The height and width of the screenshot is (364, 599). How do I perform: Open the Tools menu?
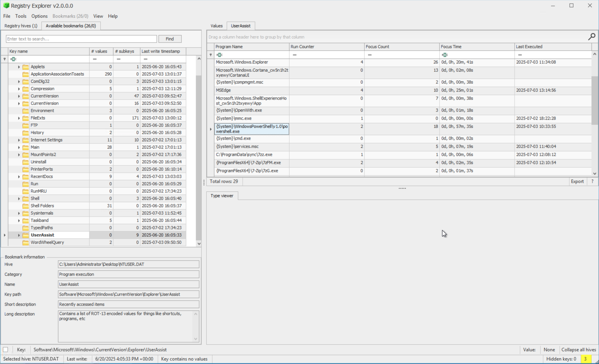[x=21, y=16]
